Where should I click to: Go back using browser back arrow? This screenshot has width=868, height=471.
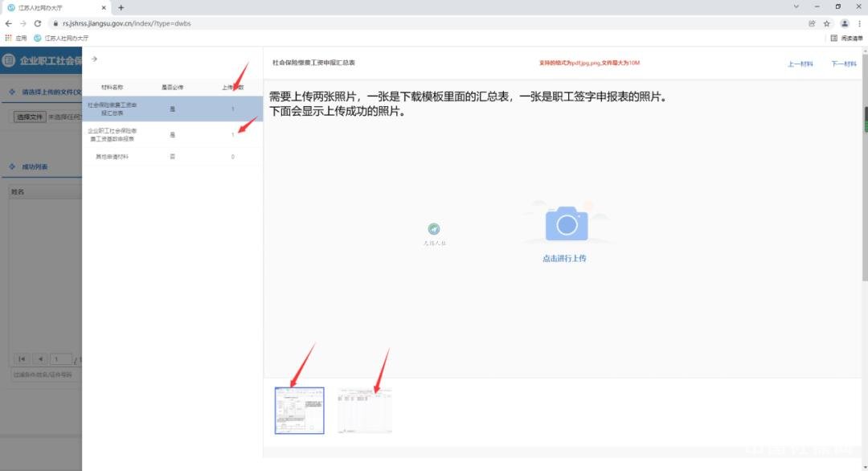tap(8, 23)
